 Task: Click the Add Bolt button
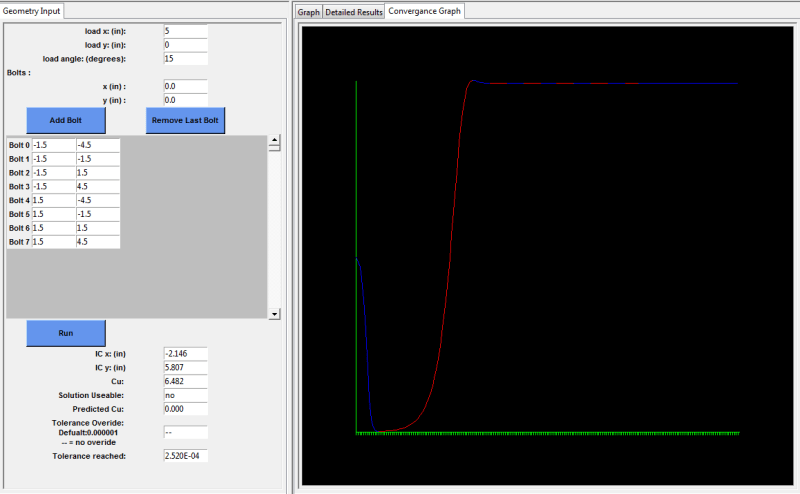tap(66, 120)
